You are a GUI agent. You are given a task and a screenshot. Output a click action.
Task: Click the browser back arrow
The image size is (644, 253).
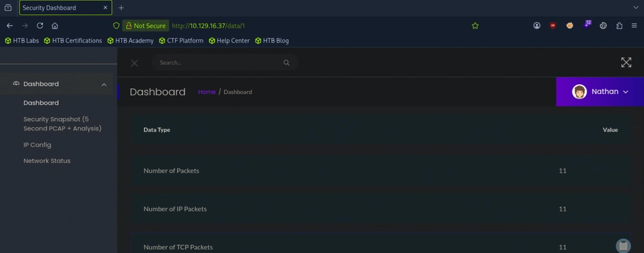pyautogui.click(x=10, y=26)
